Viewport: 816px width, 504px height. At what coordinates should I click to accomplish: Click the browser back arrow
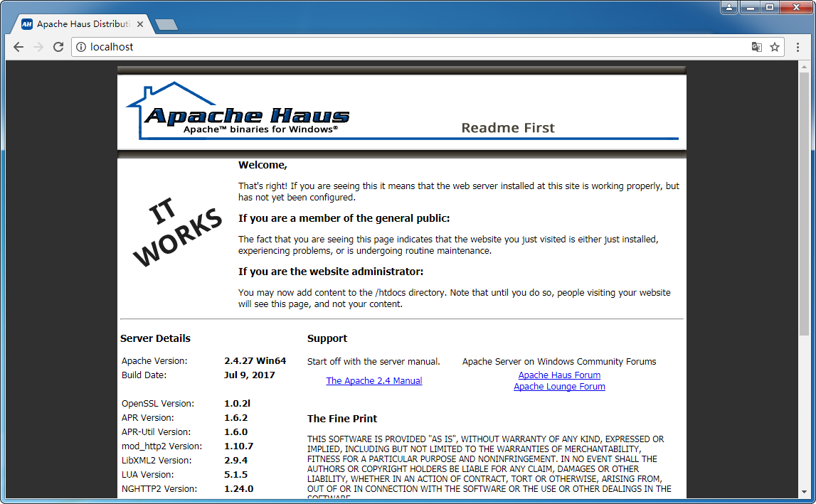(18, 47)
